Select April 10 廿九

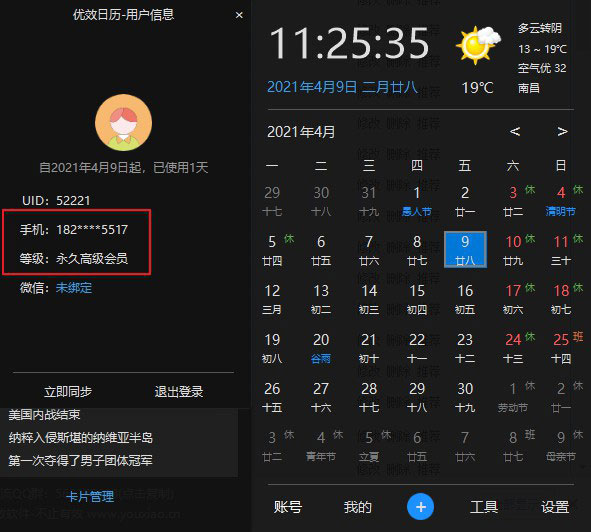513,250
